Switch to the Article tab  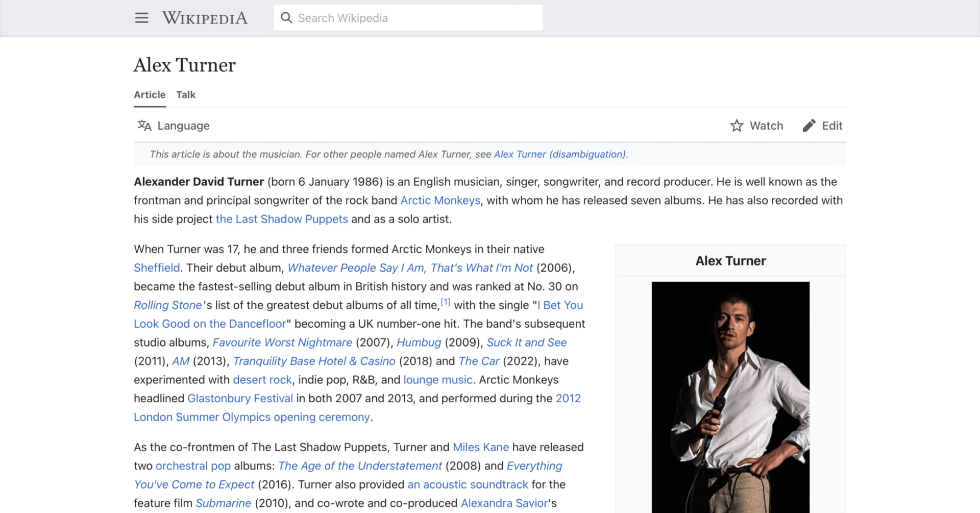150,95
